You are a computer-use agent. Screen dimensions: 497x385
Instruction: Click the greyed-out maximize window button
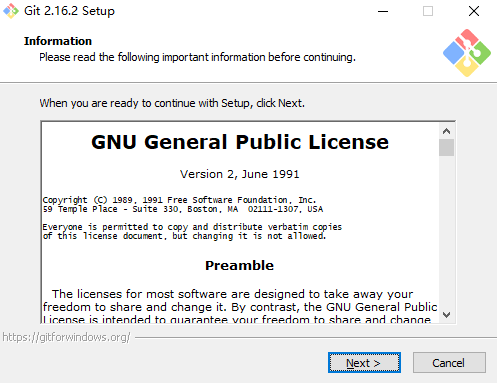[x=428, y=11]
